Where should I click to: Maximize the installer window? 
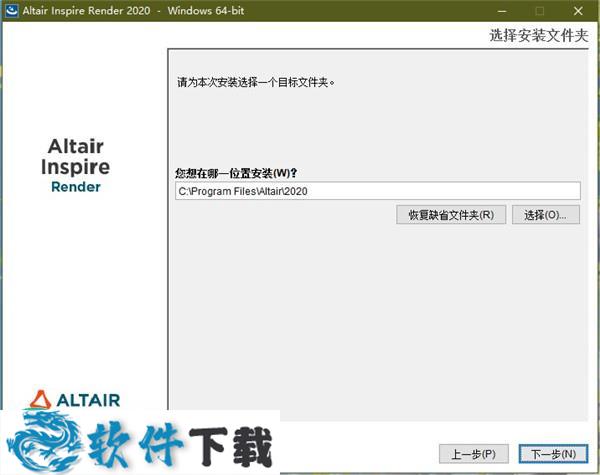(540, 11)
